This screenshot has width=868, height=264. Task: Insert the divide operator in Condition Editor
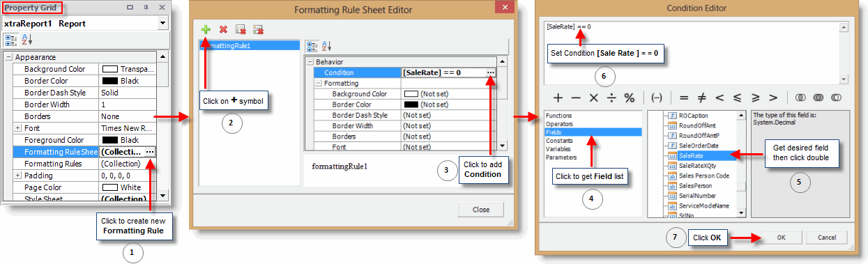pyautogui.click(x=611, y=97)
